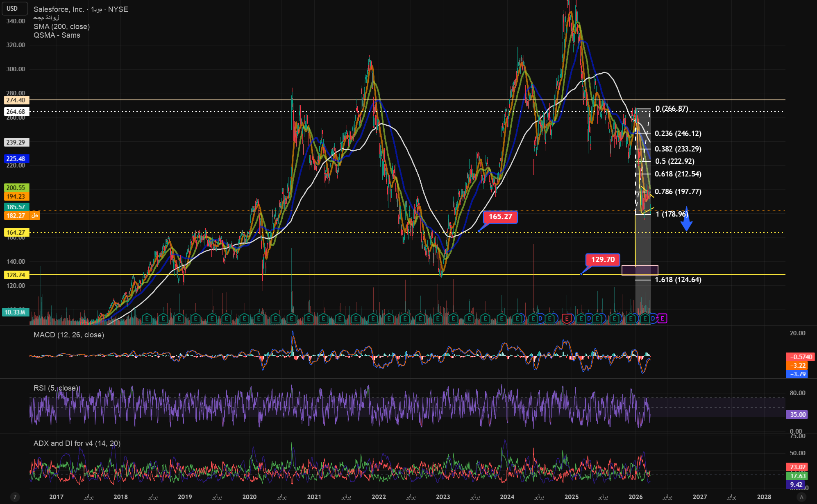Click the blue D dividend marker near 2026
This screenshot has height=504, width=817.
pyautogui.click(x=653, y=319)
